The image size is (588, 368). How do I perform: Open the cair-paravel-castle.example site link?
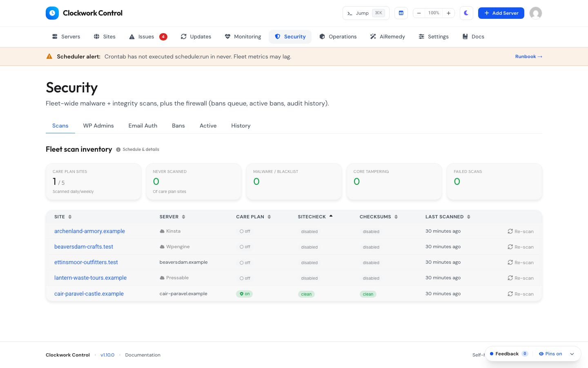[89, 294]
